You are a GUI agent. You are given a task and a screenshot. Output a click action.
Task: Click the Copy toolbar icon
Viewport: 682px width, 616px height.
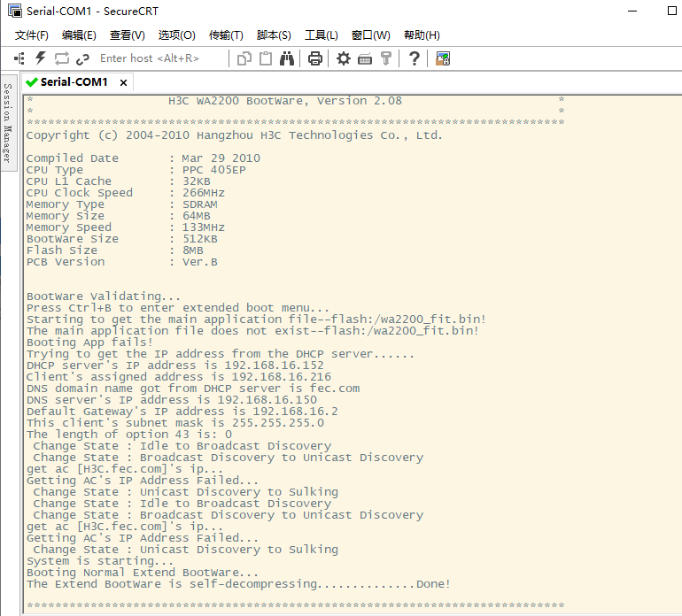[x=244, y=58]
